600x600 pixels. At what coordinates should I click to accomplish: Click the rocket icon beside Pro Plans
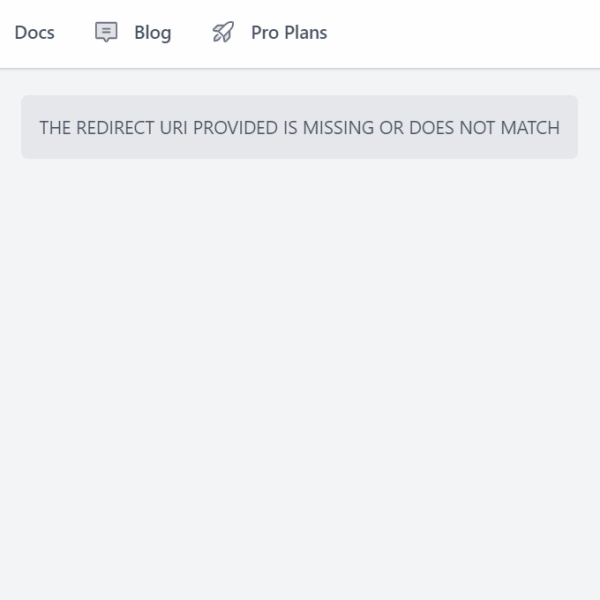[223, 33]
